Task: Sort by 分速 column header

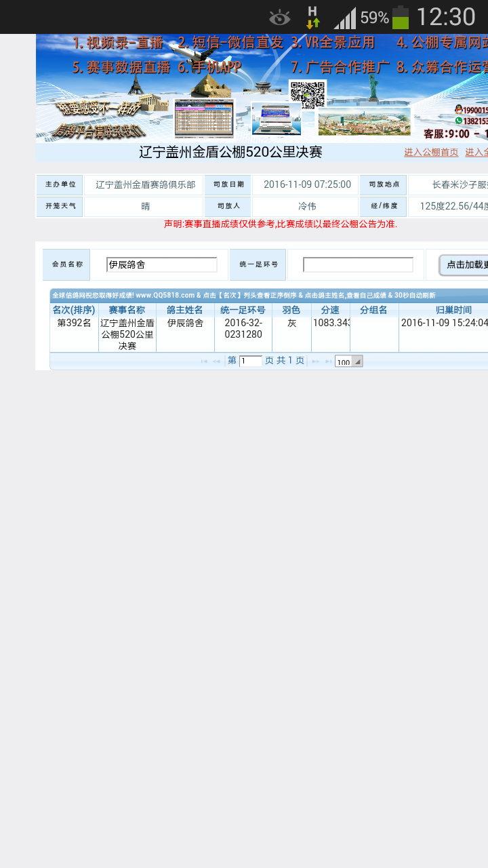Action: 330,310
